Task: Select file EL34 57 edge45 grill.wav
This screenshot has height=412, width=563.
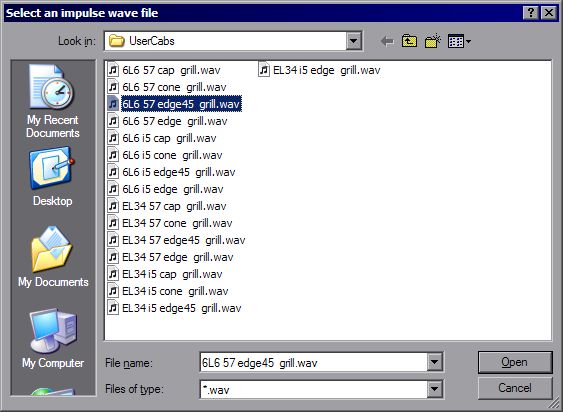Action: [x=176, y=240]
